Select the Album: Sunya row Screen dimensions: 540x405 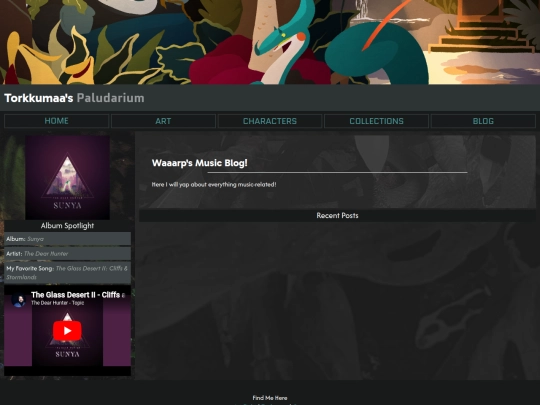[68, 239]
